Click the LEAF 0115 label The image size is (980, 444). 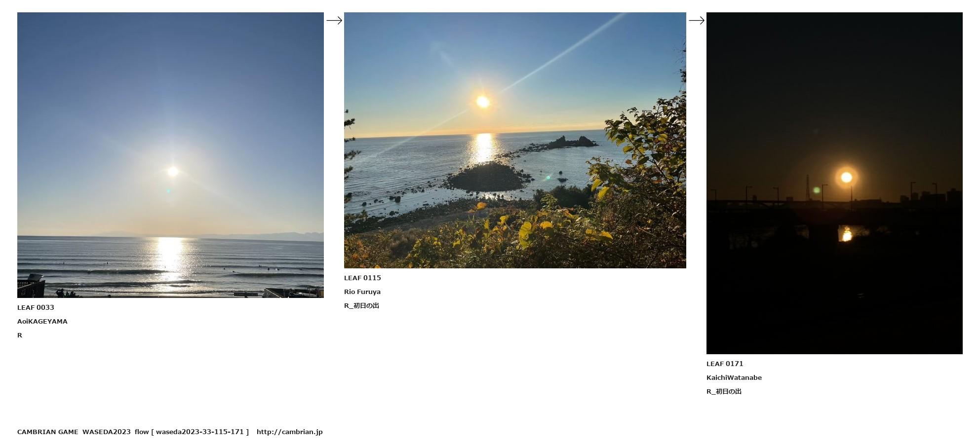(x=362, y=278)
